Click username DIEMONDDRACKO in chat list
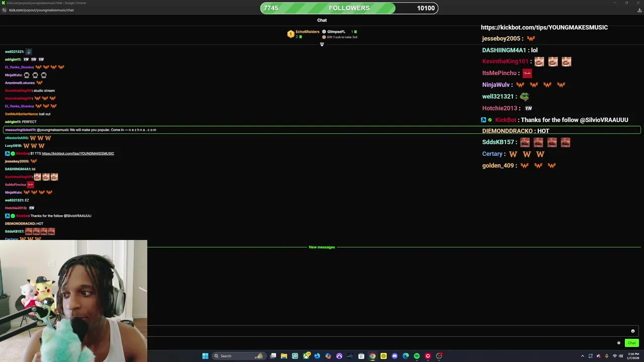The width and height of the screenshot is (644, 362). click(20, 224)
